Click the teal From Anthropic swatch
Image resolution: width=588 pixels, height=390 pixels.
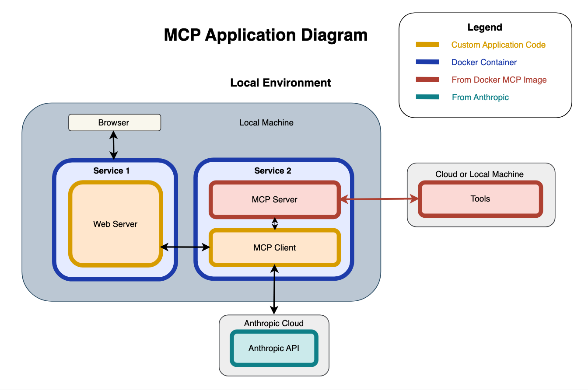pos(427,97)
